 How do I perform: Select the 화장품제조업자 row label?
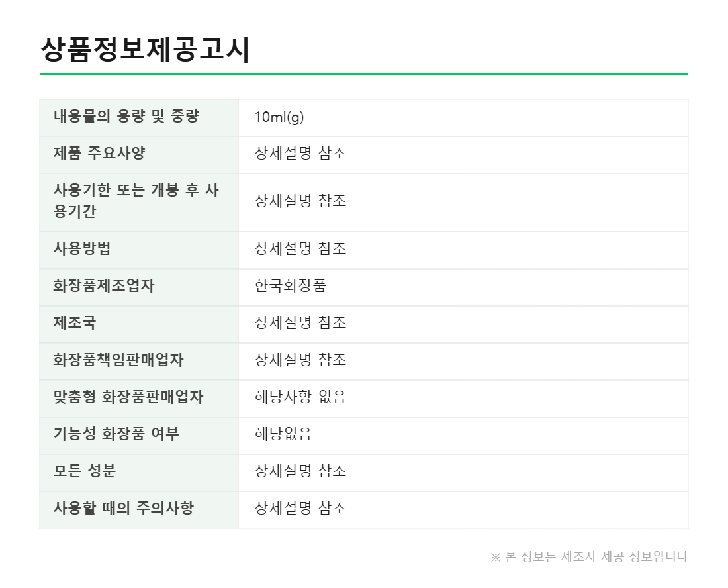tap(104, 285)
